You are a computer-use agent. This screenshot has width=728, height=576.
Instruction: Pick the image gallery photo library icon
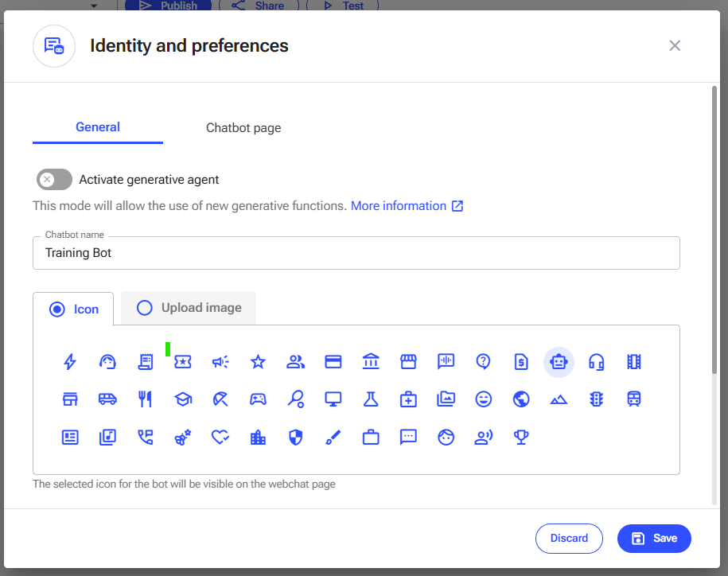coord(446,399)
